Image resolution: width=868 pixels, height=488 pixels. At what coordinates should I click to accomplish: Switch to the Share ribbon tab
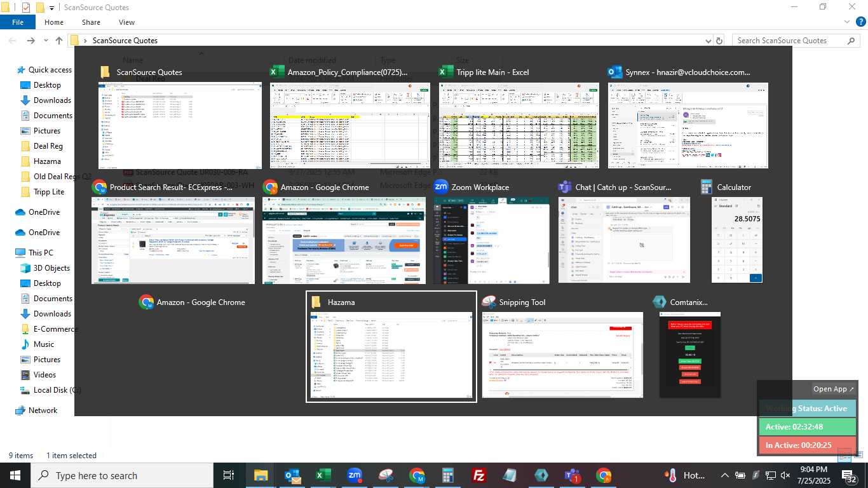pyautogui.click(x=91, y=22)
